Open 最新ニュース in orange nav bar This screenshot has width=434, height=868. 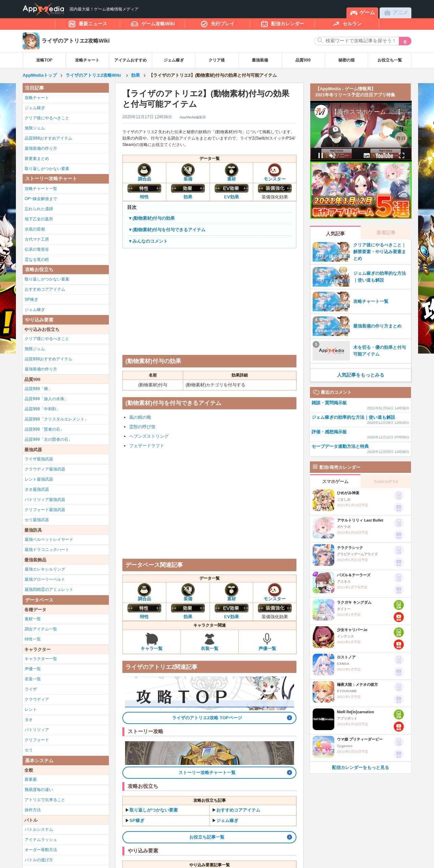pyautogui.click(x=88, y=24)
